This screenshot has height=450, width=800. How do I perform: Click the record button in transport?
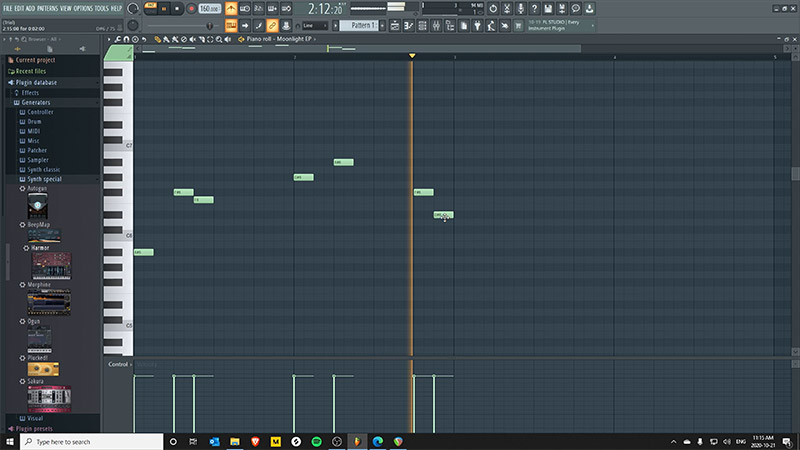(191, 9)
